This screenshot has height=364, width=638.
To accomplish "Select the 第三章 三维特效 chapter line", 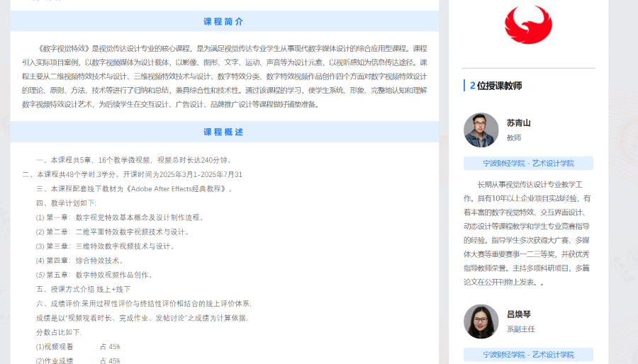I will [x=106, y=246].
